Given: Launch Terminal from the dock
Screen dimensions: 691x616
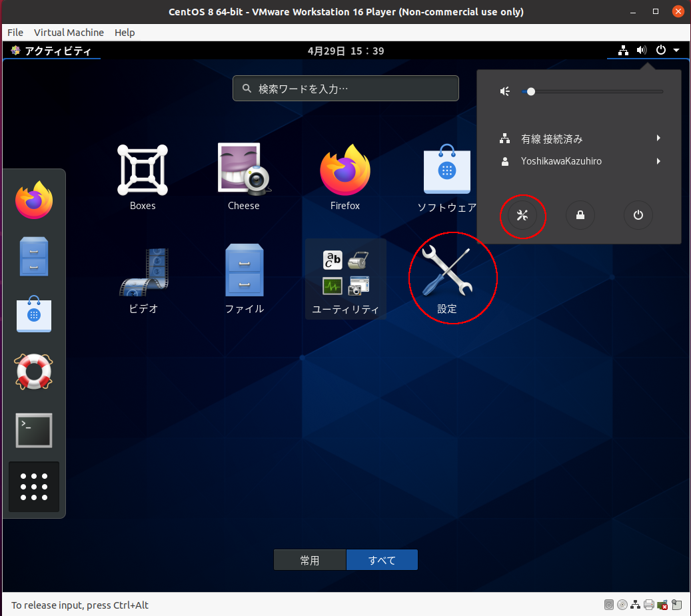Looking at the screenshot, I should [34, 430].
